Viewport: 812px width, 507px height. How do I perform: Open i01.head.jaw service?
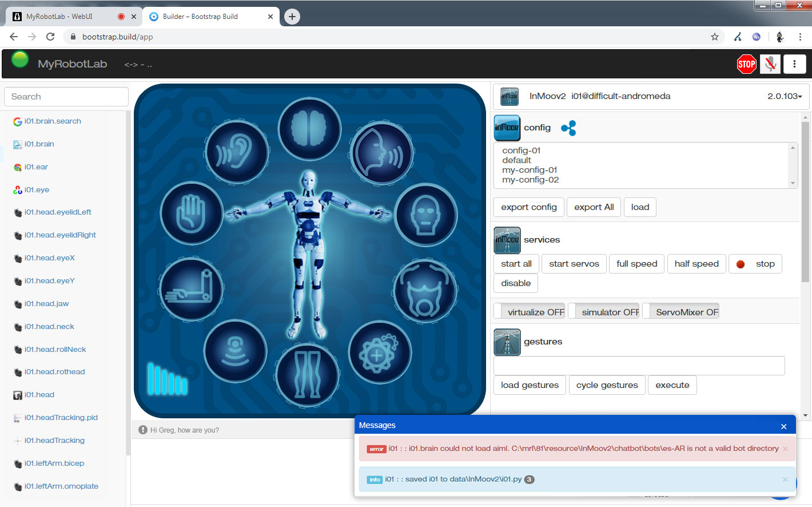(46, 304)
